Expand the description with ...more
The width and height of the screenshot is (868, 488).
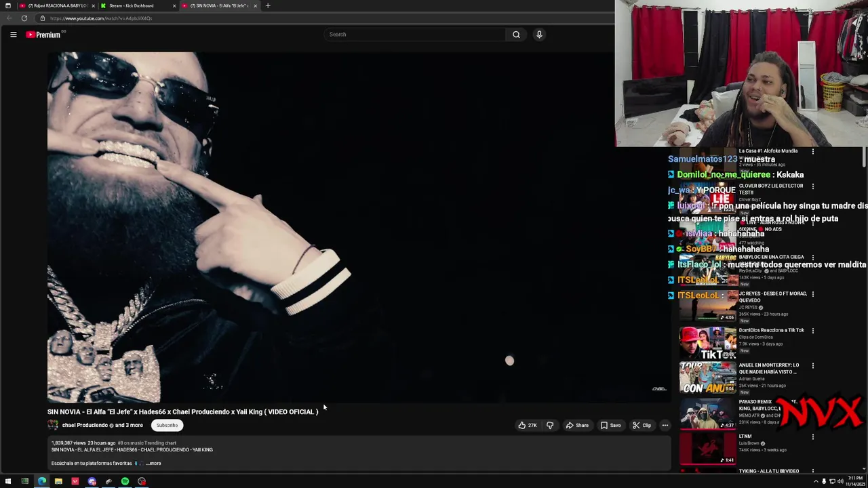pos(154,464)
